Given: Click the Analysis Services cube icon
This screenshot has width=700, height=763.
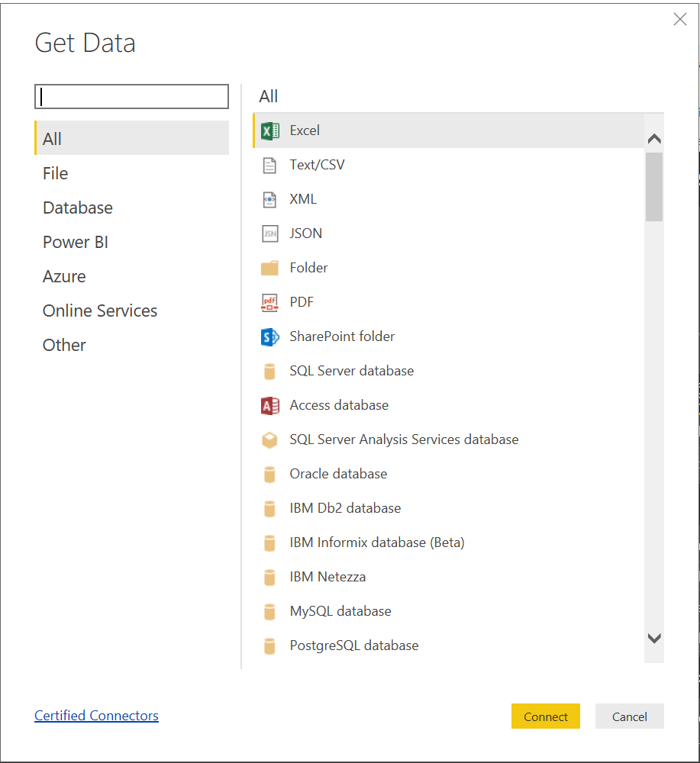Looking at the screenshot, I should pos(269,440).
